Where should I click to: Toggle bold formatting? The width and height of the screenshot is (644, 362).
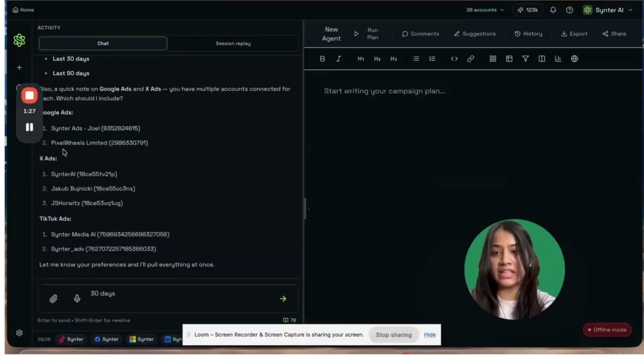(x=323, y=59)
